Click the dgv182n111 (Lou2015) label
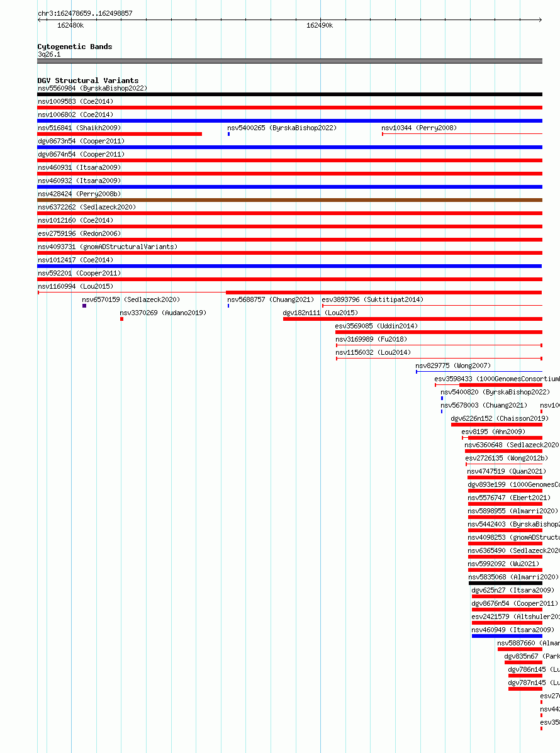 [320, 313]
